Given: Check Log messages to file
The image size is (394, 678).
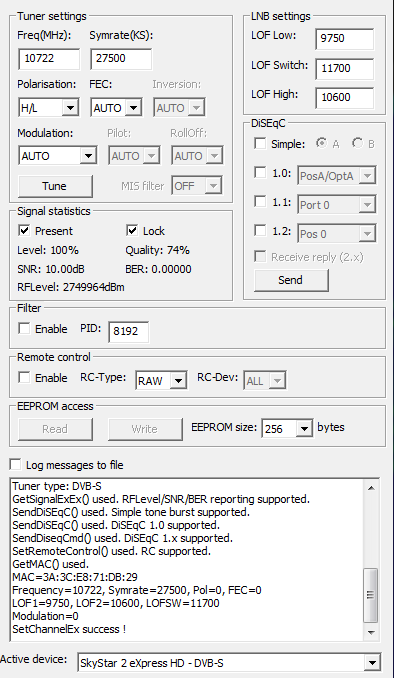Looking at the screenshot, I should click(x=16, y=465).
